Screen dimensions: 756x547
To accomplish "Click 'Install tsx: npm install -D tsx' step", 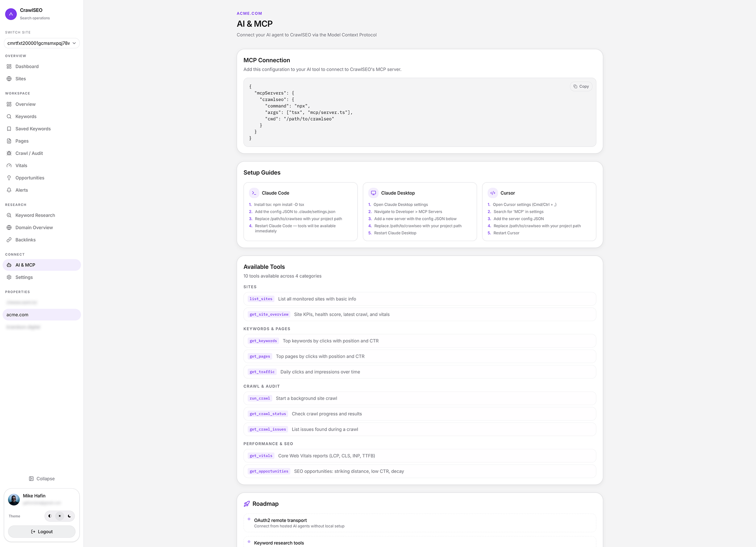I will tap(279, 205).
